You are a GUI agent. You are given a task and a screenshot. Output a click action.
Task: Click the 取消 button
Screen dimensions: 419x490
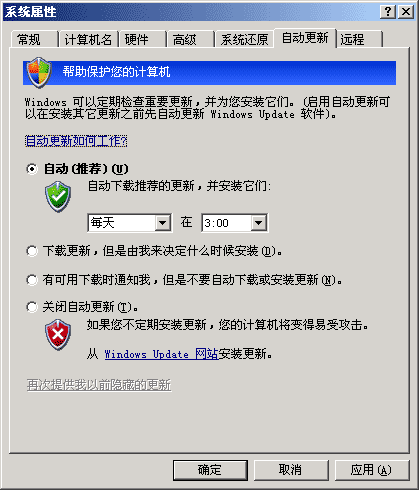click(x=291, y=470)
